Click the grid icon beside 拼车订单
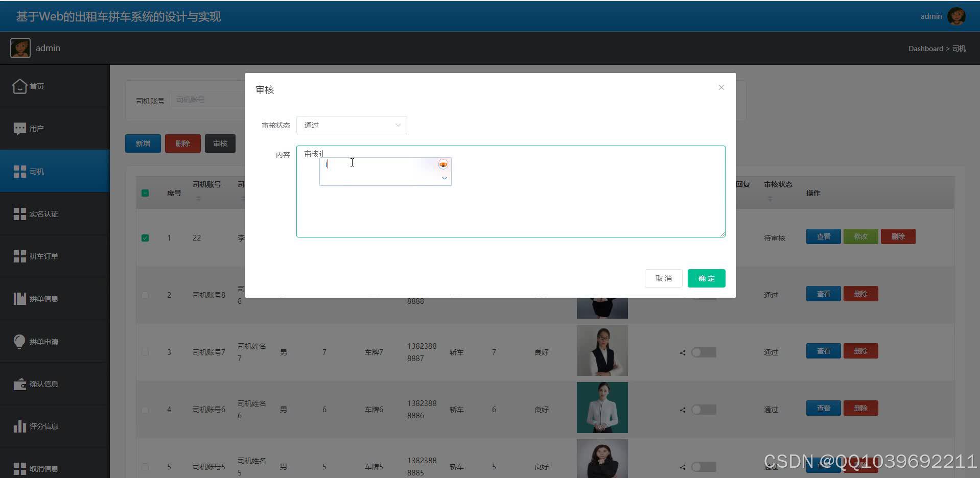Screen dimensions: 980x478 point(19,256)
